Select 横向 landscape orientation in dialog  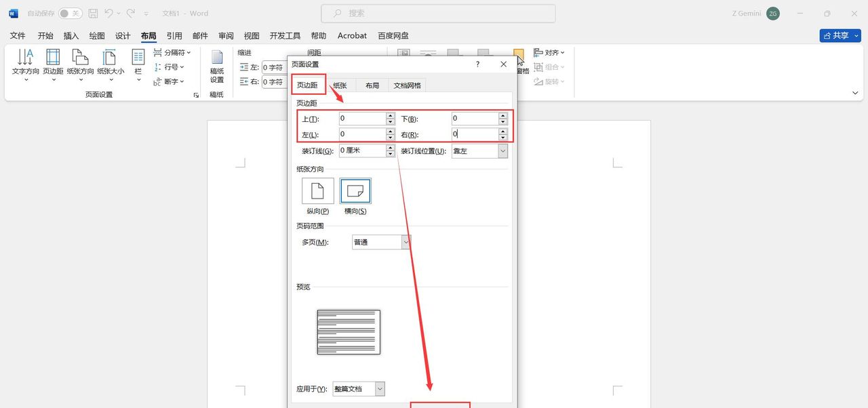click(x=355, y=190)
